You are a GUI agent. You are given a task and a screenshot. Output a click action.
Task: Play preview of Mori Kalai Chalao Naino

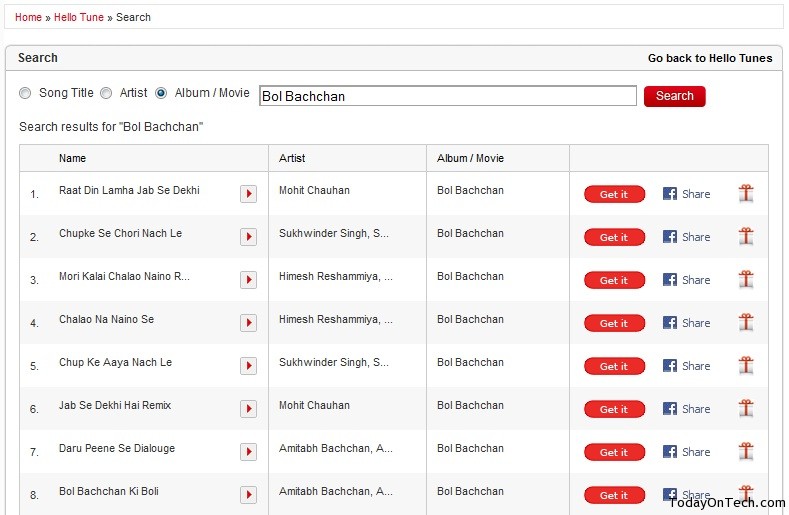tap(249, 280)
